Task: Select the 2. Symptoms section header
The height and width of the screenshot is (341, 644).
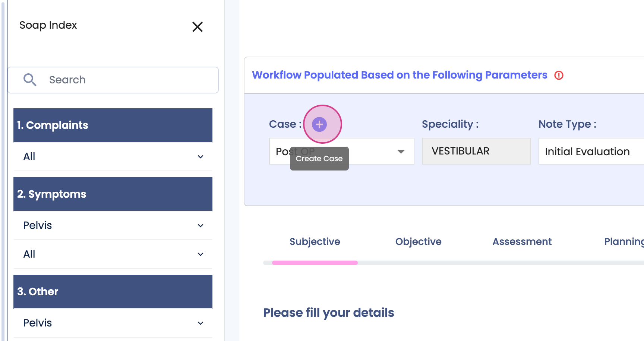Action: (113, 194)
